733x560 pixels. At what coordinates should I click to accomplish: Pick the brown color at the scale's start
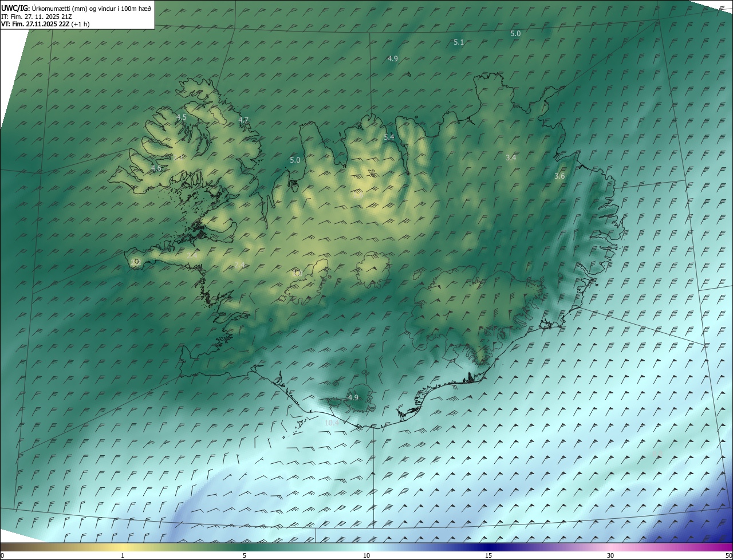click(x=3, y=547)
